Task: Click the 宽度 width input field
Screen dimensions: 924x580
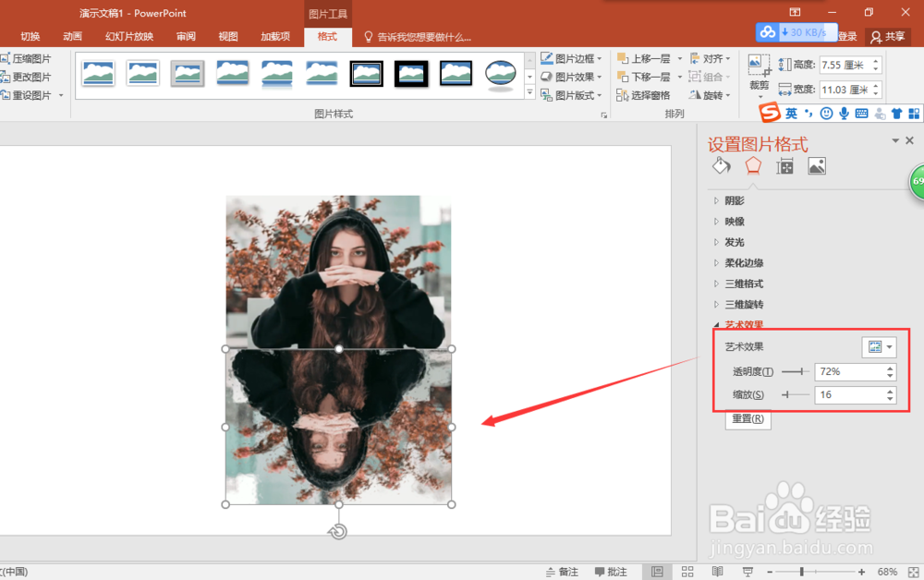Action: coord(845,90)
